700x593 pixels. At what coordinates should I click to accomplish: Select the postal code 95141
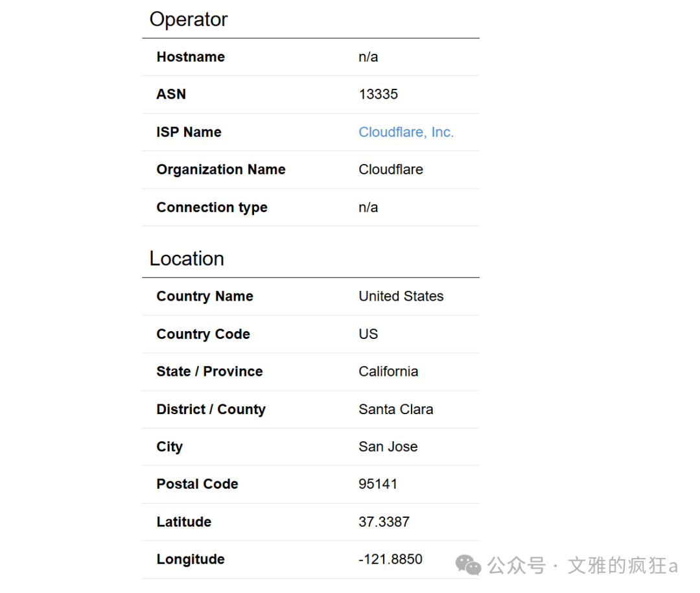point(378,484)
